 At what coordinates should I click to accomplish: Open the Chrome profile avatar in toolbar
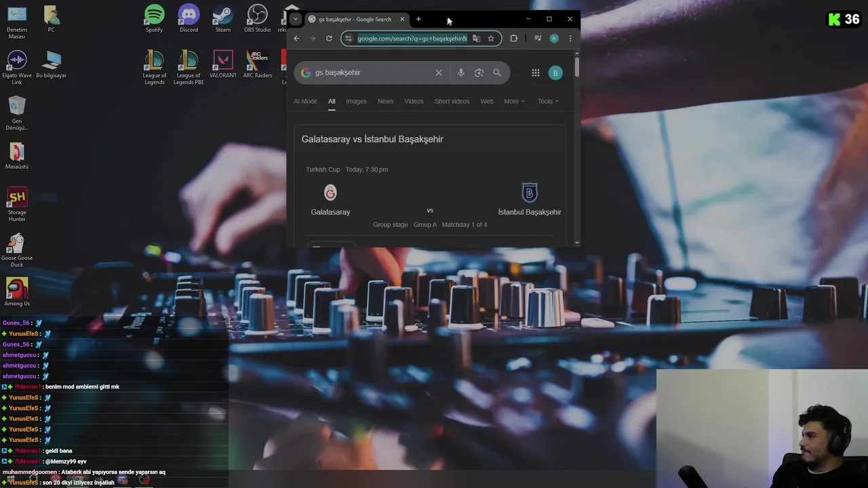pos(554,39)
